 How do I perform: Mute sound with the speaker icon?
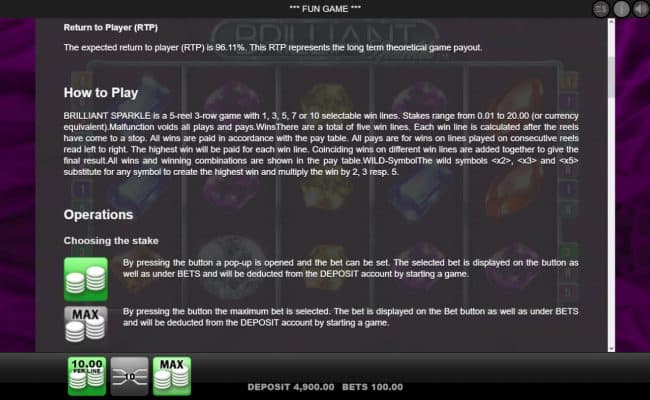point(641,9)
